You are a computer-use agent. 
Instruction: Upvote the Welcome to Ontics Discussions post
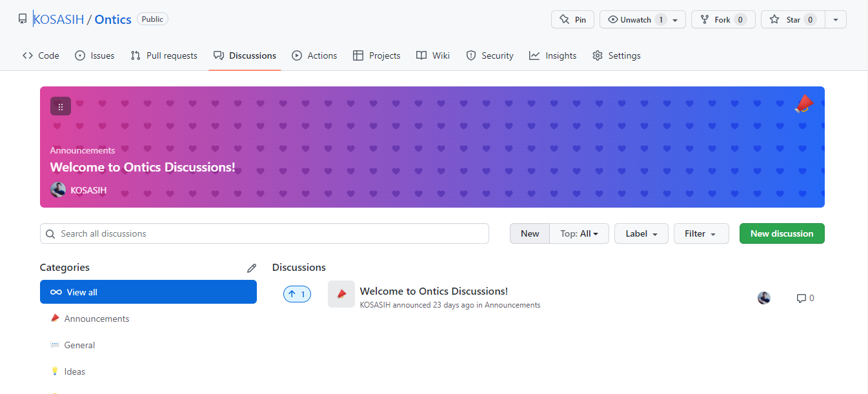click(x=297, y=294)
